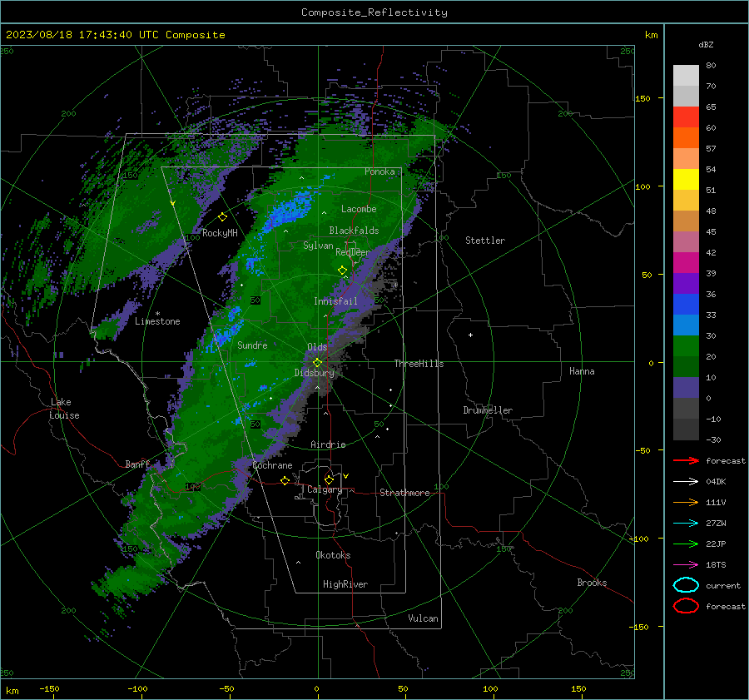Image resolution: width=749 pixels, height=700 pixels.
Task: Click the Calgary city label
Action: 325,489
